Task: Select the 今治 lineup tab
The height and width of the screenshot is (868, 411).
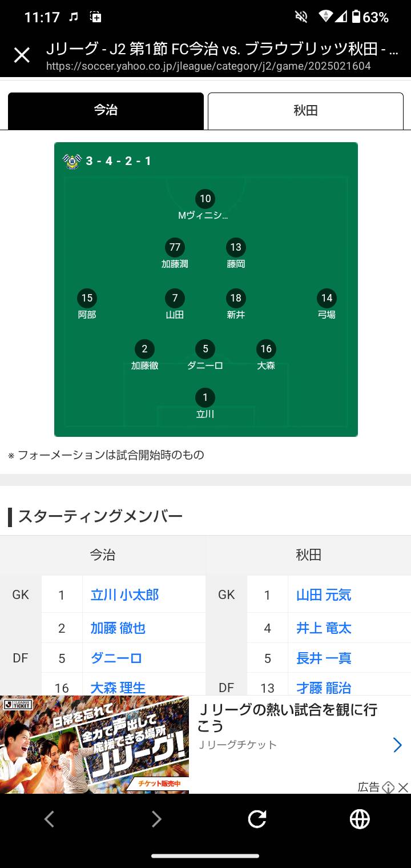Action: pyautogui.click(x=106, y=111)
